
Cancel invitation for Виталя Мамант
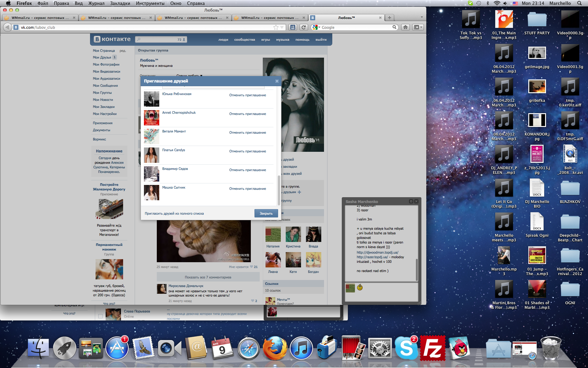tap(247, 132)
